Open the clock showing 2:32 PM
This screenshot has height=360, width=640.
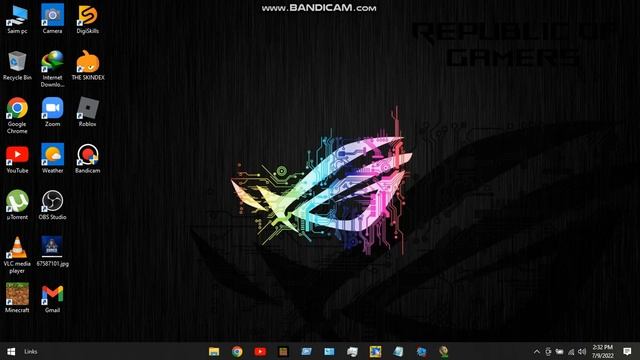point(603,351)
